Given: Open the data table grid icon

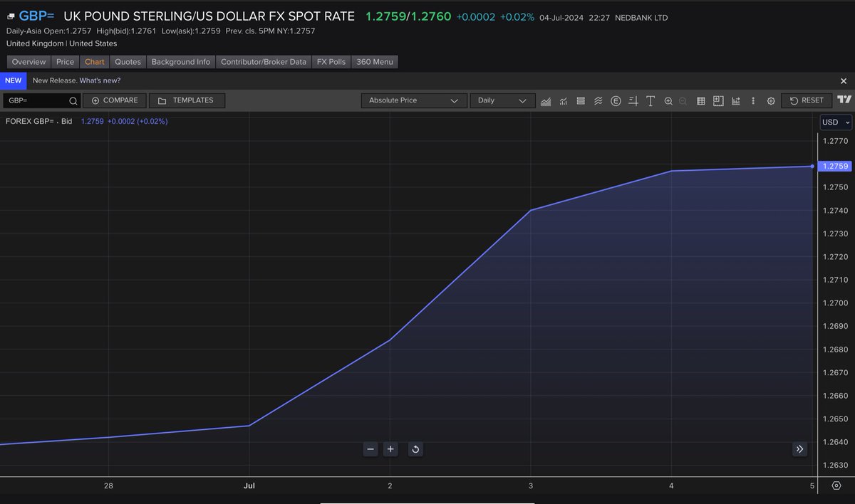Looking at the screenshot, I should (x=701, y=101).
